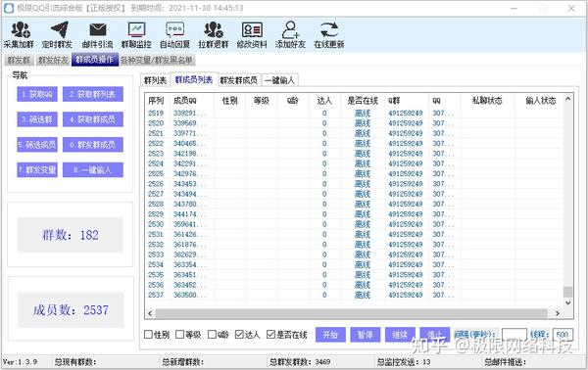This screenshot has width=588, height=370.
Task: Click the 继续 button
Action: [400, 335]
